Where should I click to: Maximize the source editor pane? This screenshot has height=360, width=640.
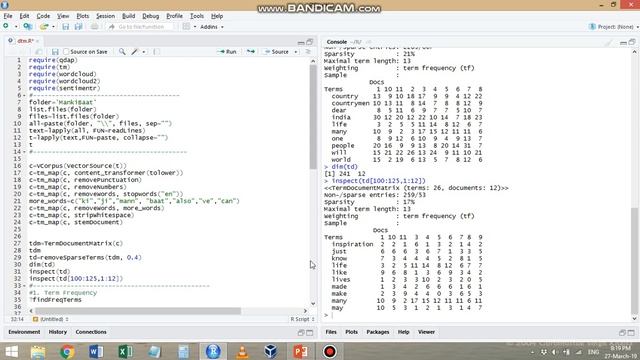[310, 42]
